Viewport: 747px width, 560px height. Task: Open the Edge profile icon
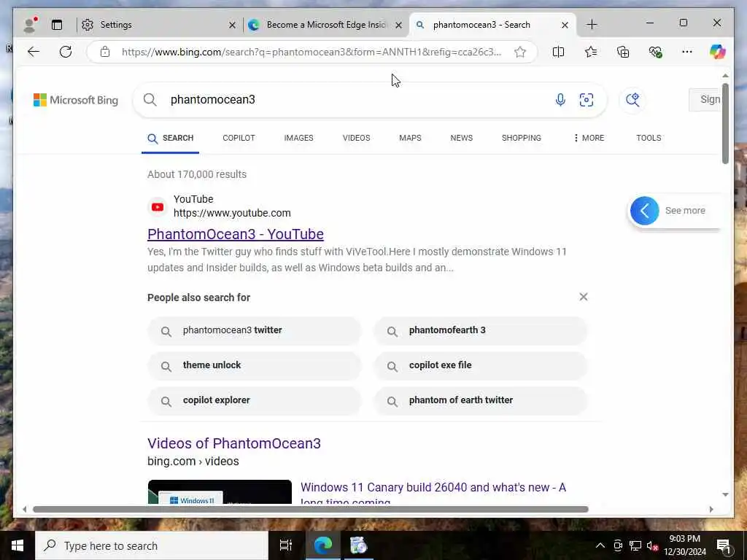31,24
